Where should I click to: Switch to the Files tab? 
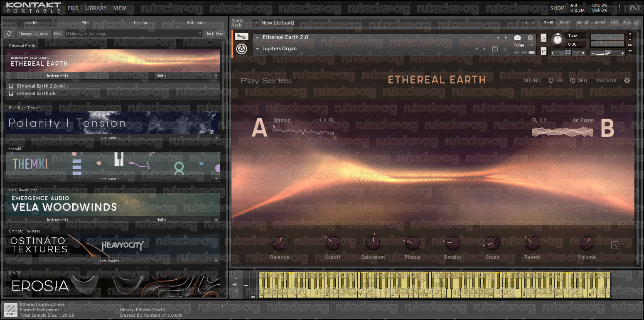(x=86, y=23)
